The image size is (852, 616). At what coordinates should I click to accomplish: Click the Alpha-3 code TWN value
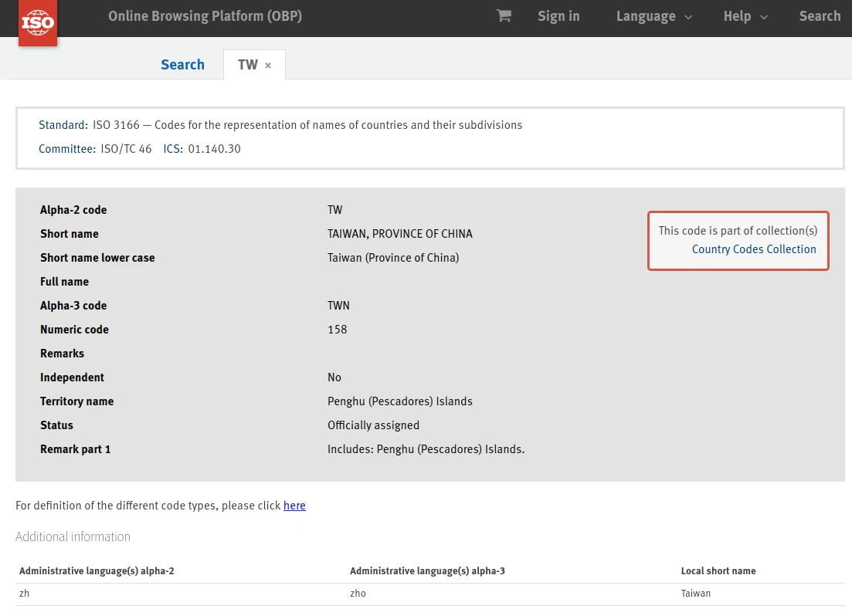tap(338, 305)
